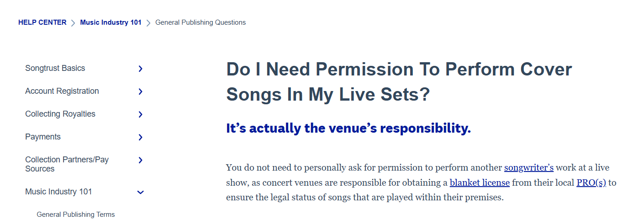Click the article title heading

click(x=399, y=82)
